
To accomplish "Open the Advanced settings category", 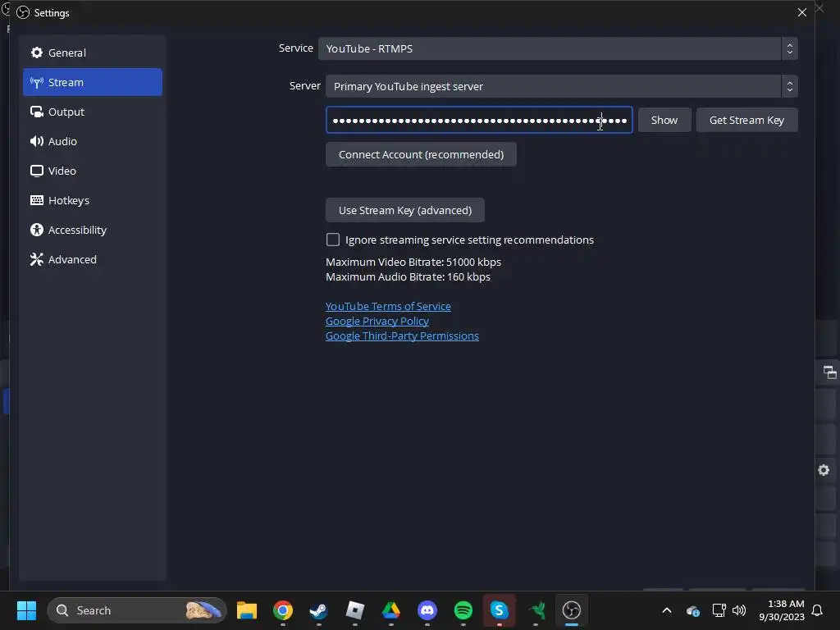I will coord(92,259).
